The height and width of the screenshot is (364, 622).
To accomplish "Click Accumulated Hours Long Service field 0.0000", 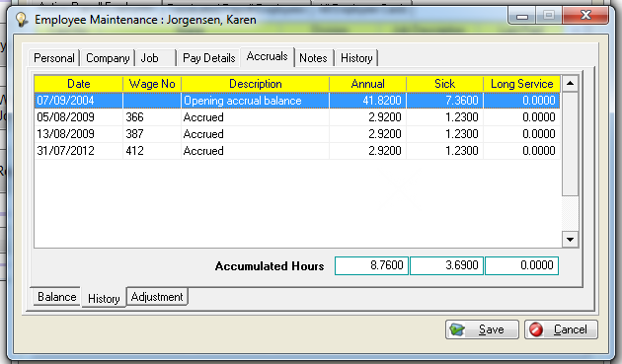I will pyautogui.click(x=521, y=265).
